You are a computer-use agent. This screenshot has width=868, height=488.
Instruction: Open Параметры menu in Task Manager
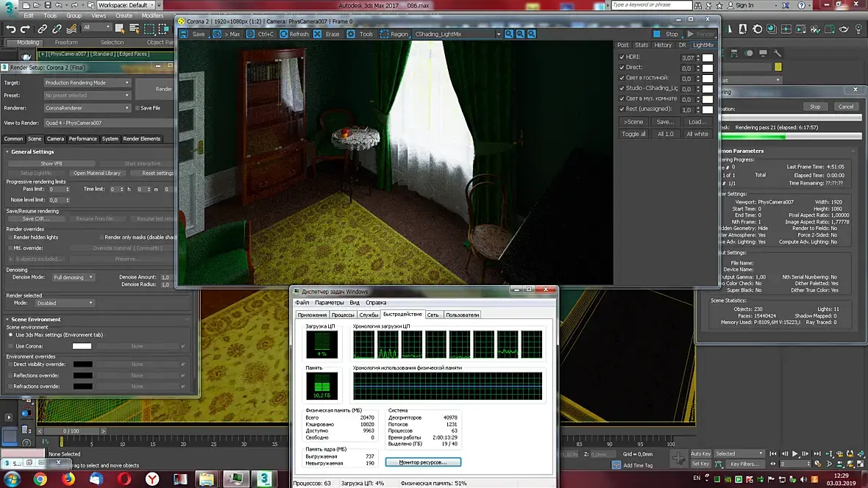tap(329, 303)
